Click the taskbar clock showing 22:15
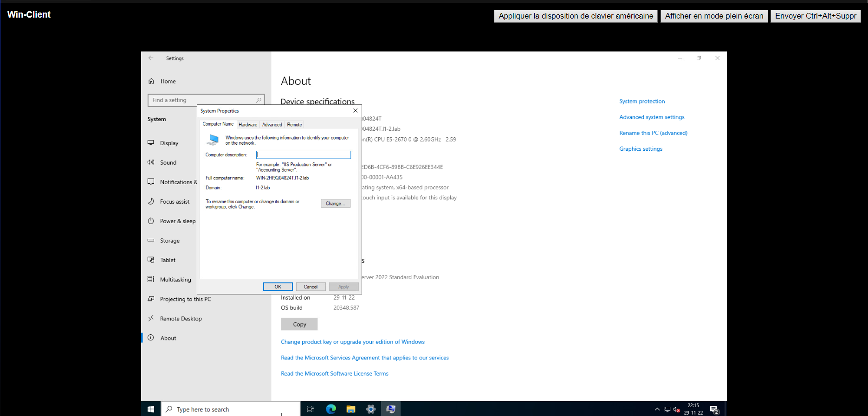Viewport: 868px width, 416px height. [693, 409]
